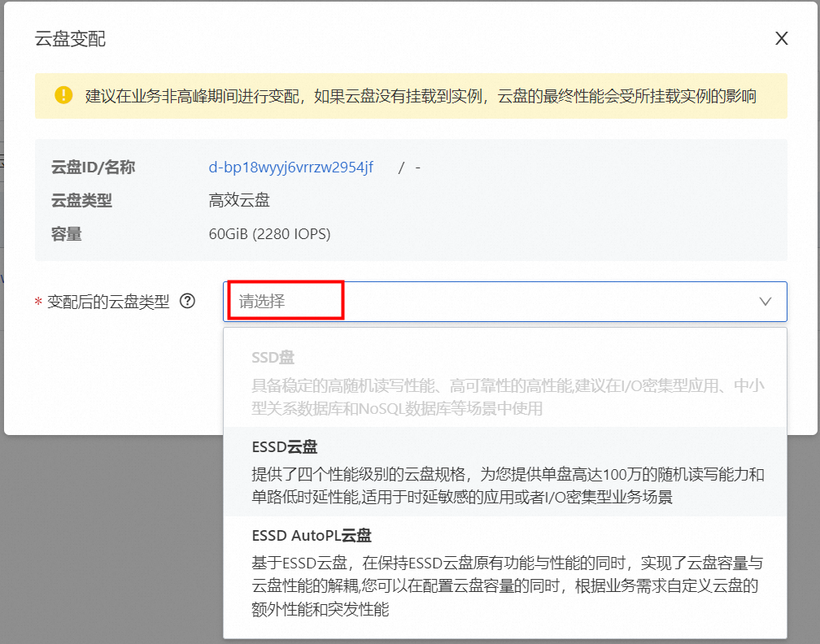The image size is (820, 644).
Task: Click the 变配后的云盘类型 field label
Action: pyautogui.click(x=108, y=302)
